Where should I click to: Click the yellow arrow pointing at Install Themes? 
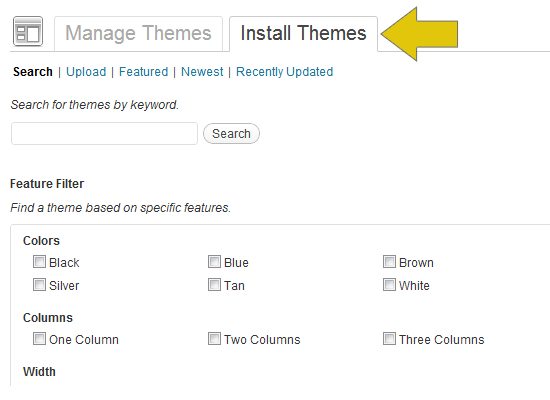pyautogui.click(x=419, y=34)
